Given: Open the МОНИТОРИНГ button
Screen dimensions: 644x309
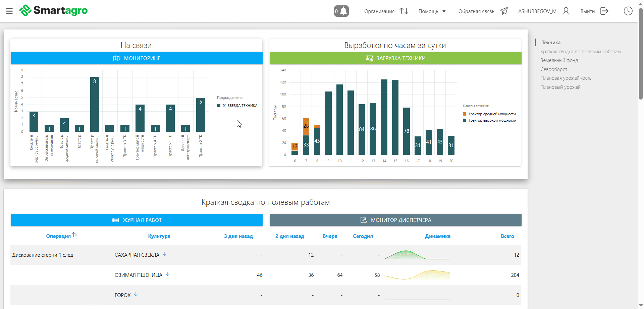Looking at the screenshot, I should pyautogui.click(x=137, y=58).
